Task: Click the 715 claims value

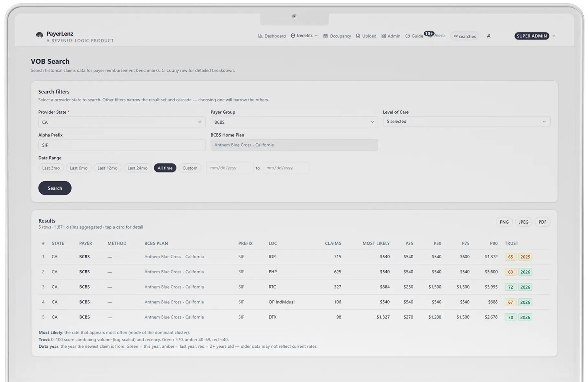Action: click(x=338, y=257)
